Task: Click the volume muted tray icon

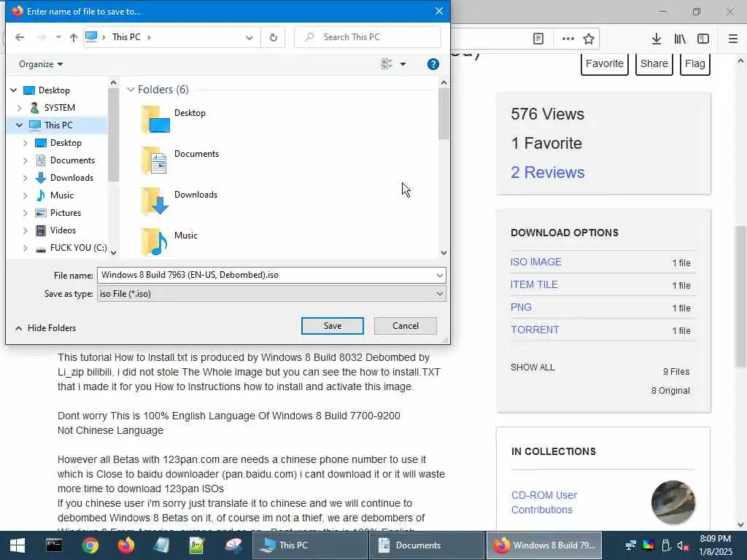Action: (x=683, y=545)
